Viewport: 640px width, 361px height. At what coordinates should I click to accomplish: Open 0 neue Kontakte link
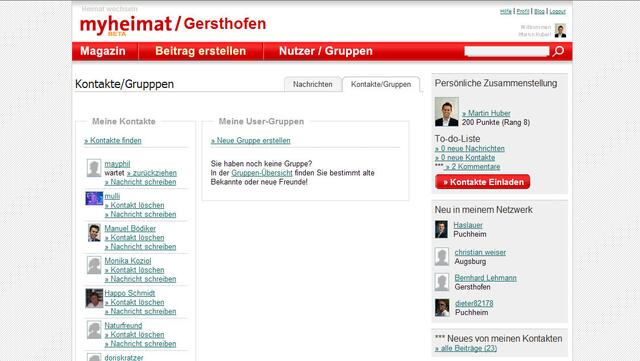pos(465,158)
